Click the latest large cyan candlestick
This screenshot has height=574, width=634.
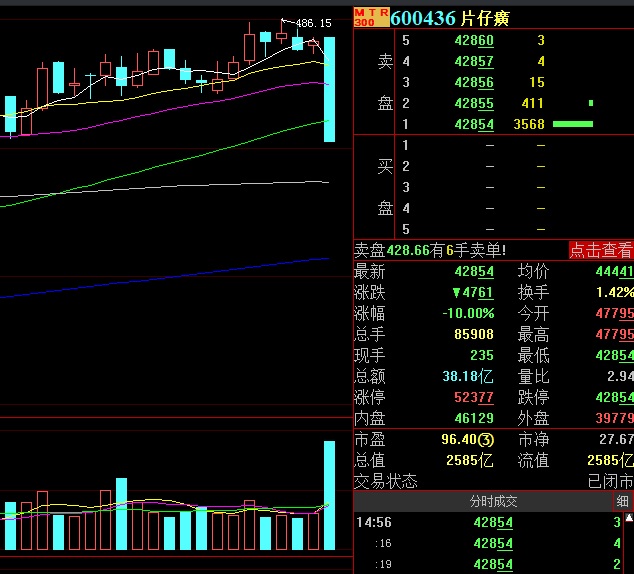click(x=329, y=90)
